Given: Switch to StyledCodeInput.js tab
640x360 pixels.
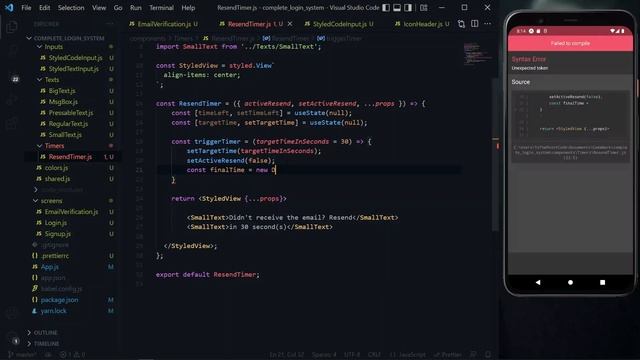Looking at the screenshot, I should 339,24.
